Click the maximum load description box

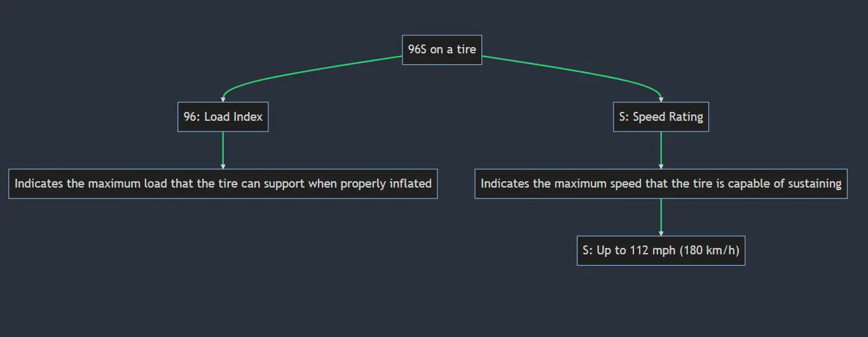click(223, 184)
